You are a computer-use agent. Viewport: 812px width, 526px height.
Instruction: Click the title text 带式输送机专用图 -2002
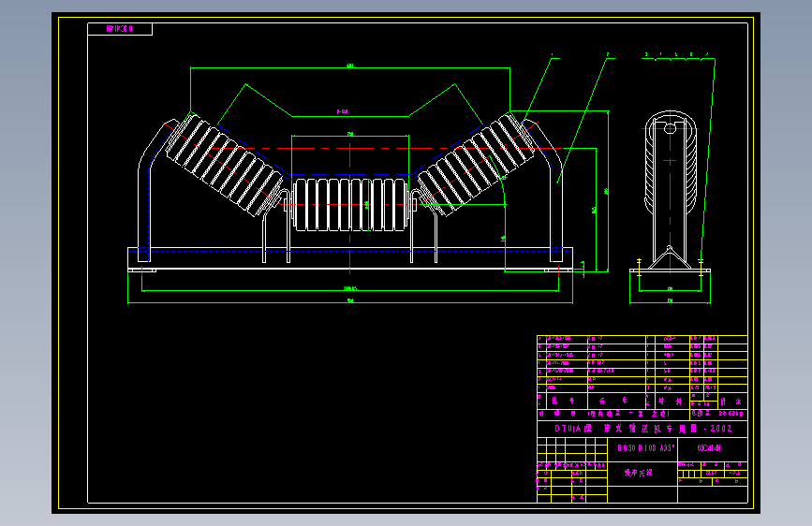[668, 429]
